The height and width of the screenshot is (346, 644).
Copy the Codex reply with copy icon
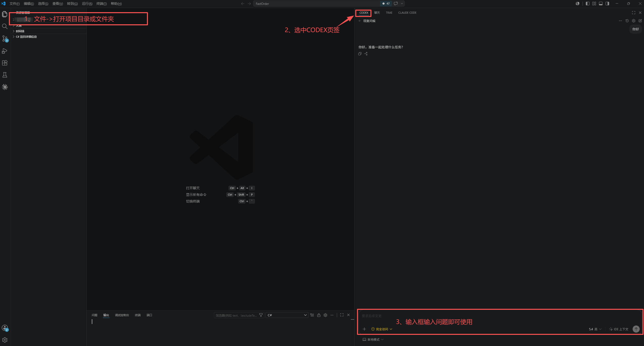click(x=360, y=54)
